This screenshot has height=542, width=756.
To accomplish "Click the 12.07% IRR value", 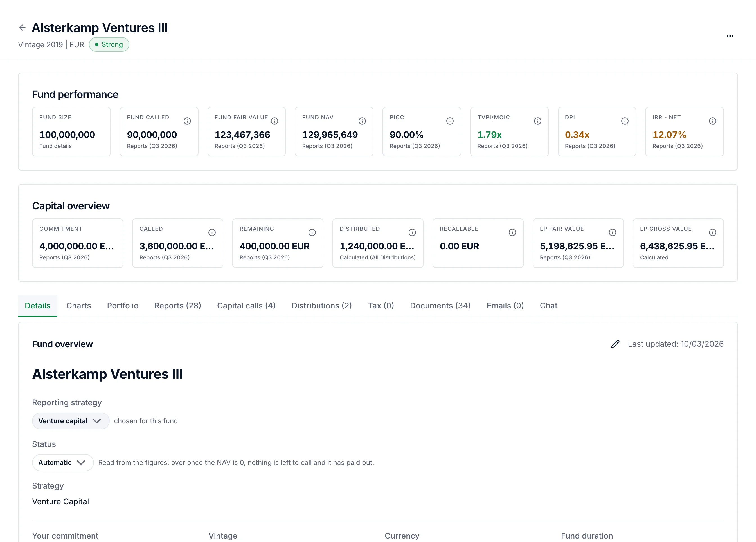I will (669, 135).
